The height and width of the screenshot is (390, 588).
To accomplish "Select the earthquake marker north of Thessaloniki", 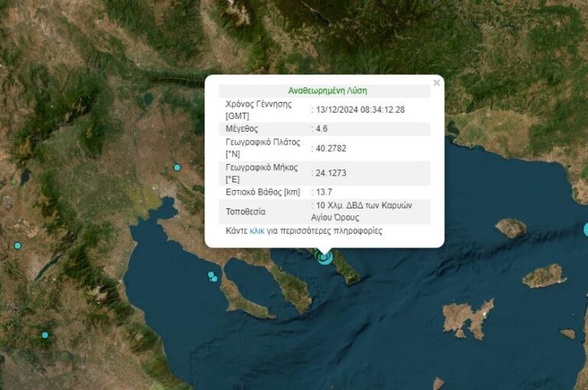I will [177, 167].
